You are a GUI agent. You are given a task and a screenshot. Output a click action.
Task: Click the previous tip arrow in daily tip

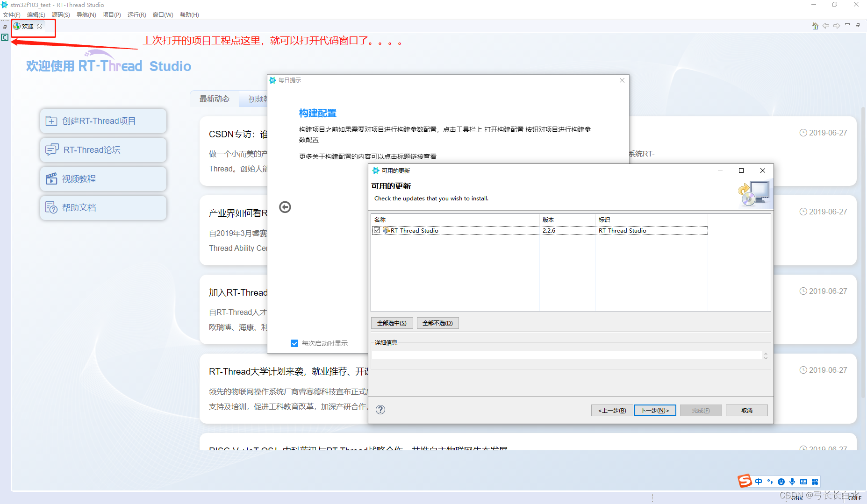click(x=285, y=207)
